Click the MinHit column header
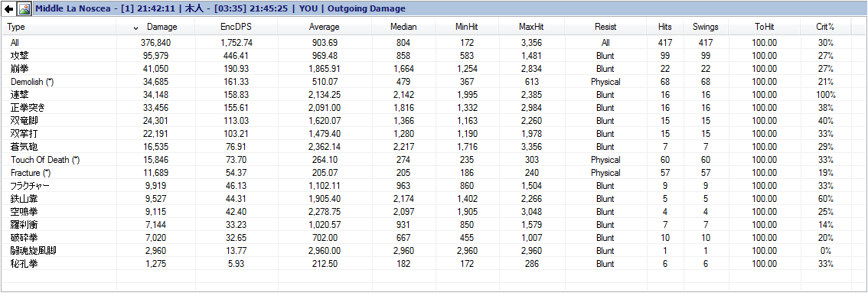The width and height of the screenshot is (868, 296). (467, 27)
